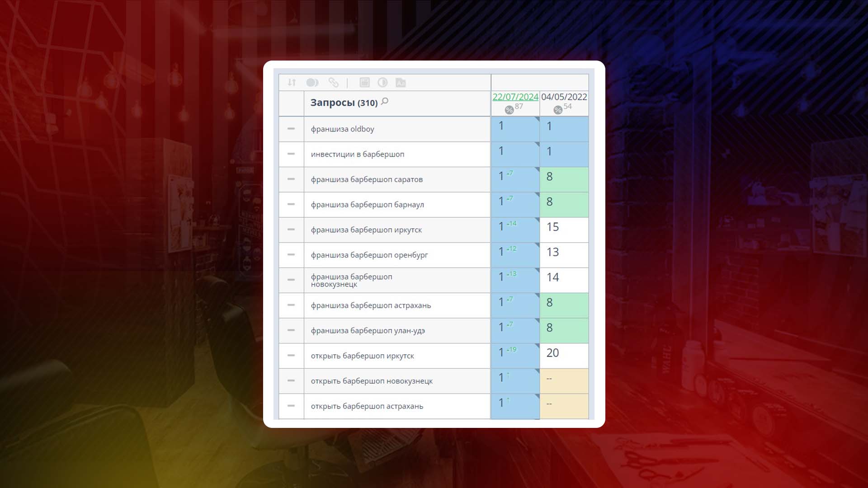
Task: Click the calendar grid toolbar icon
Action: (364, 82)
